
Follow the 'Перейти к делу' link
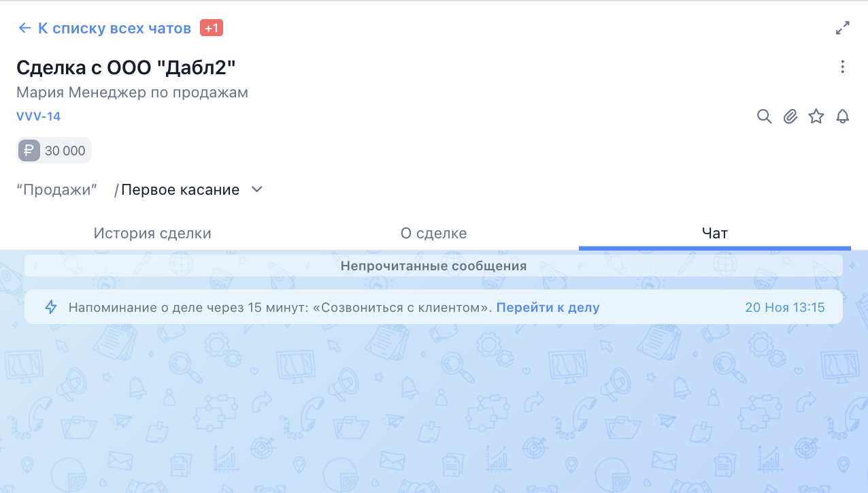[x=548, y=307]
